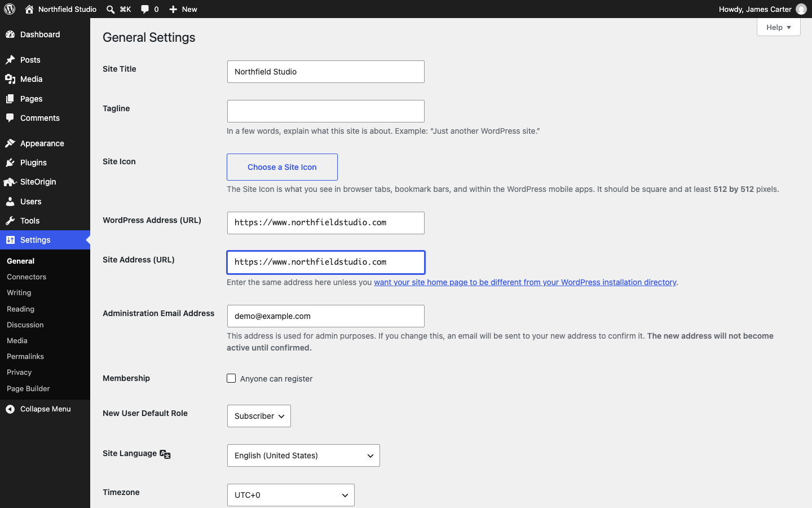Screen dimensions: 812x508
Task: Open the Site Language dropdown
Action: tap(303, 456)
